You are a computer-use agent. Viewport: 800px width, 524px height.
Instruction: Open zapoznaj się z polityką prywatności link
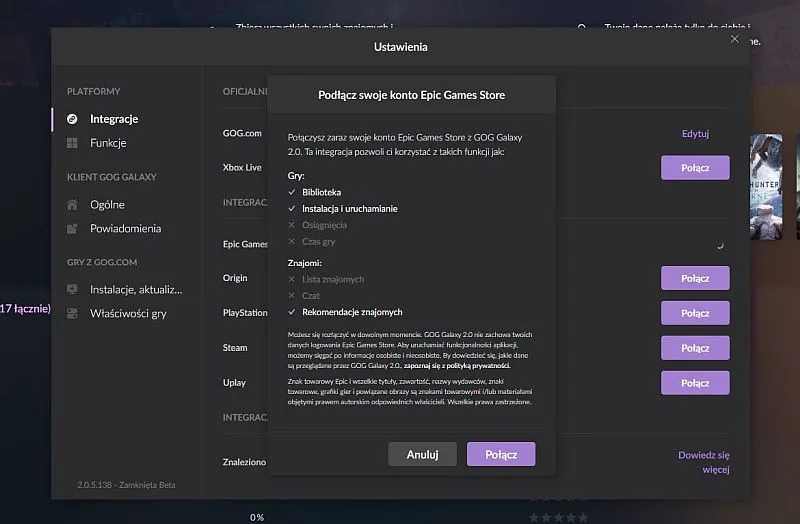tap(457, 366)
